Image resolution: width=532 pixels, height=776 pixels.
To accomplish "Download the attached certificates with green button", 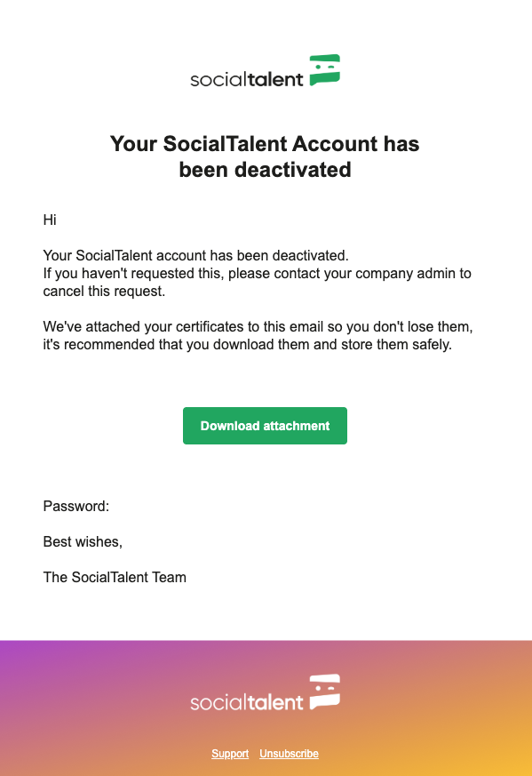I will [265, 426].
